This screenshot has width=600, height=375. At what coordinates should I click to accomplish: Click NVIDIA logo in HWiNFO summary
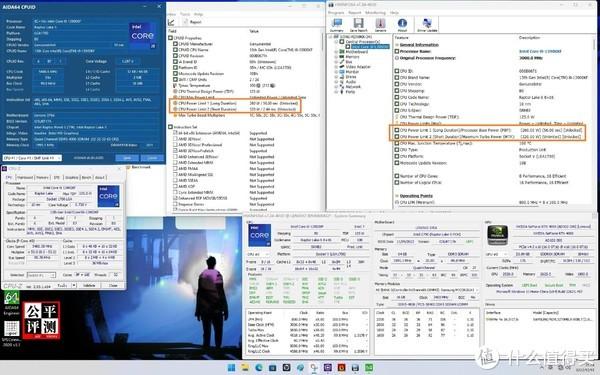point(497,235)
